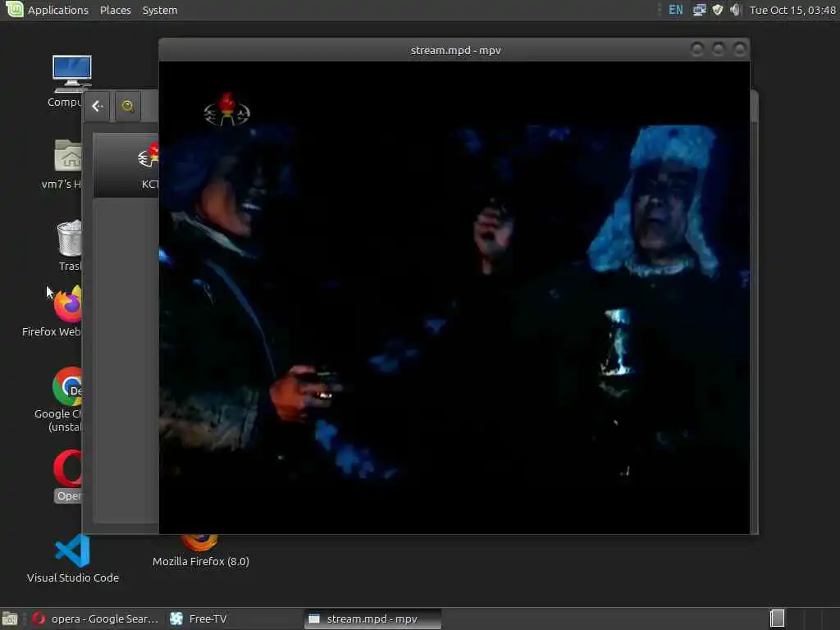Select the Opera desktop icon
Image resolution: width=840 pixels, height=630 pixels.
(67, 476)
